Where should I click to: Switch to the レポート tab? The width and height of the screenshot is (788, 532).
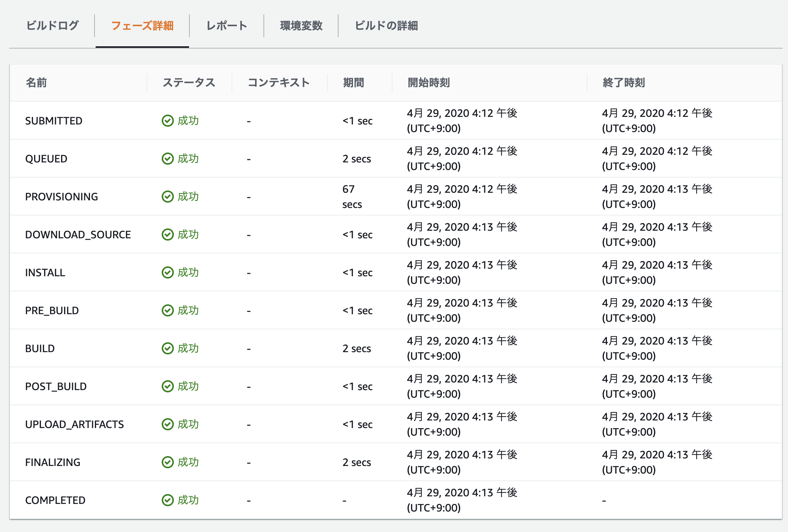(227, 26)
